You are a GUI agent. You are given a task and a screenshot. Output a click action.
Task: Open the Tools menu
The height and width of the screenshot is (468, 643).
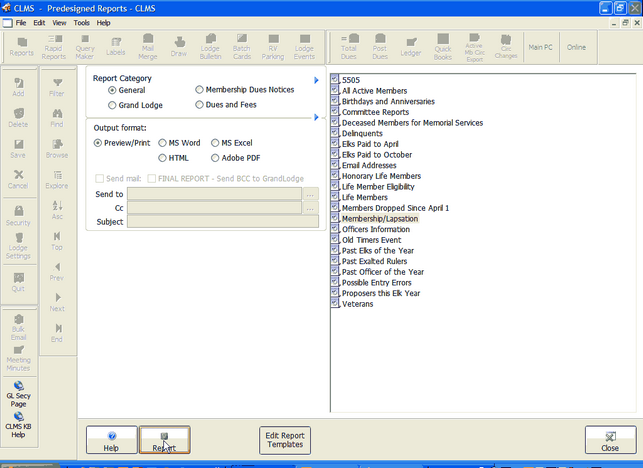point(81,22)
